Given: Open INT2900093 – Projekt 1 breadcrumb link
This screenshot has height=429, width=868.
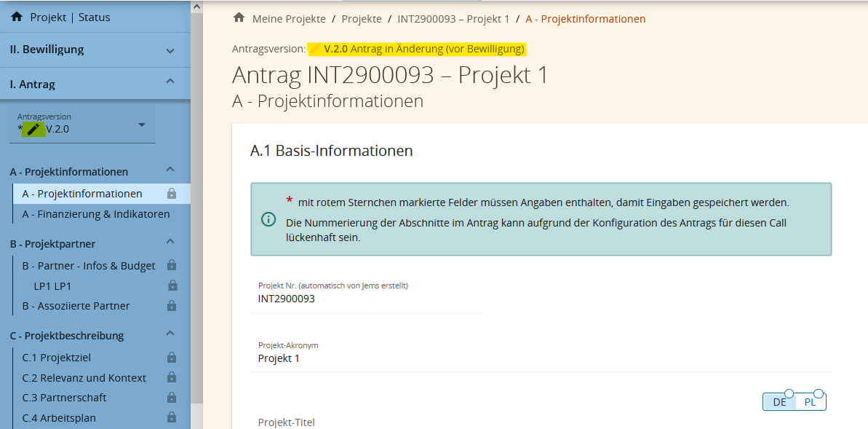Looking at the screenshot, I should coord(453,19).
